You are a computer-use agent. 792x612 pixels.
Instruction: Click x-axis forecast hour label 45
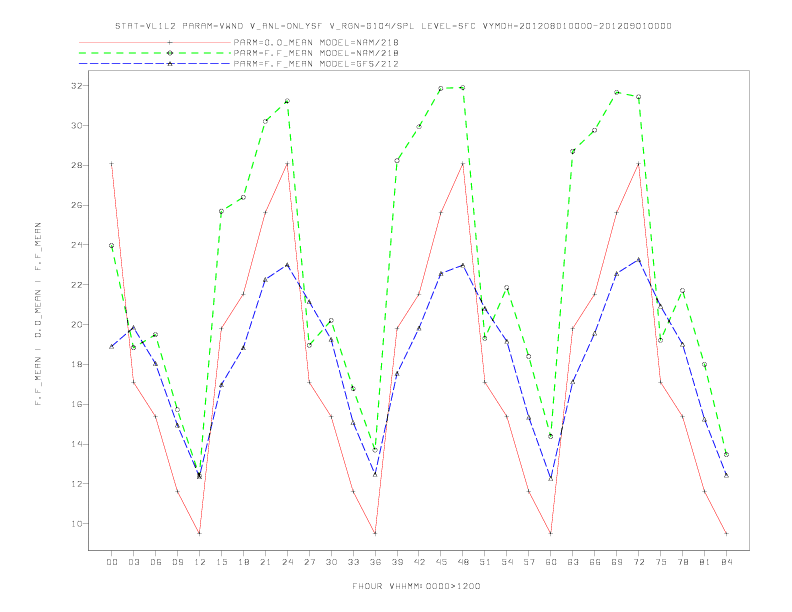click(441, 562)
